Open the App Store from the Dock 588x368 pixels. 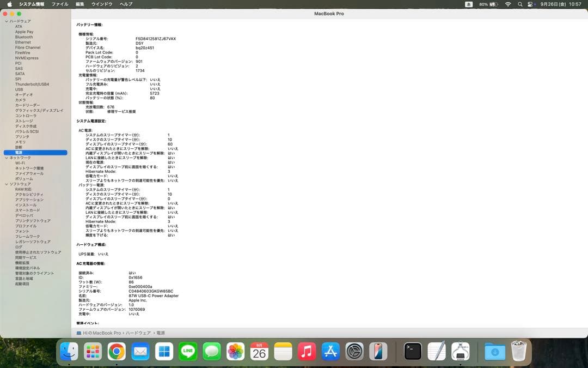pyautogui.click(x=330, y=352)
